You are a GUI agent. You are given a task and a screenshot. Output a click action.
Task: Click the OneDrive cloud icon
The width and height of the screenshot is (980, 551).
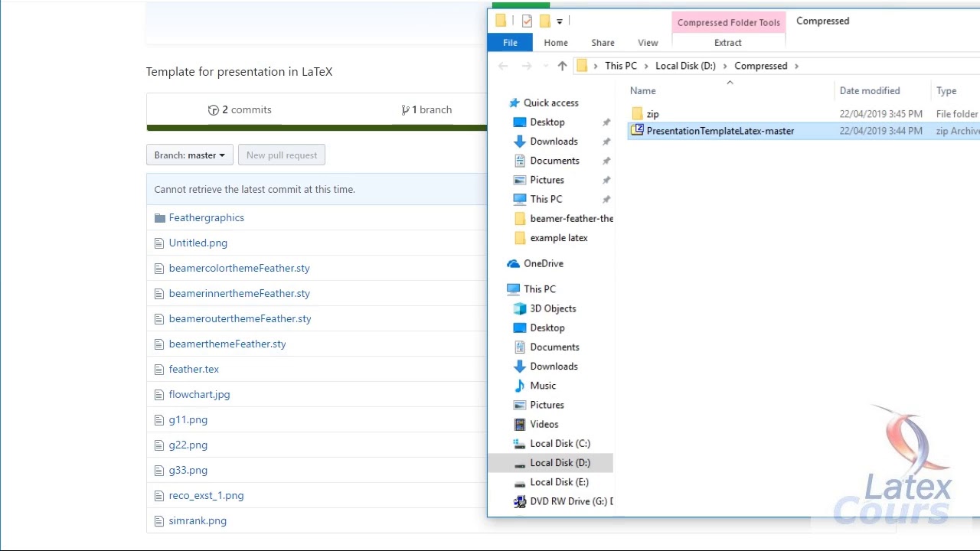coord(513,263)
